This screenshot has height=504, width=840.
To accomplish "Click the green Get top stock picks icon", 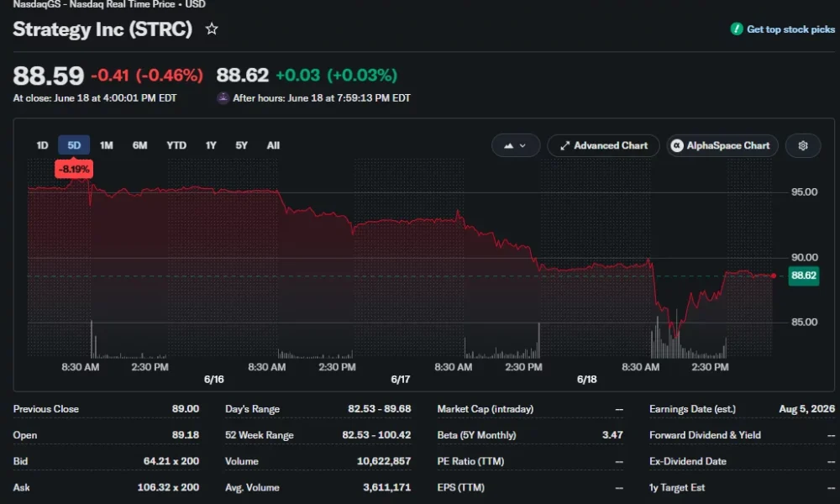I will pos(737,29).
